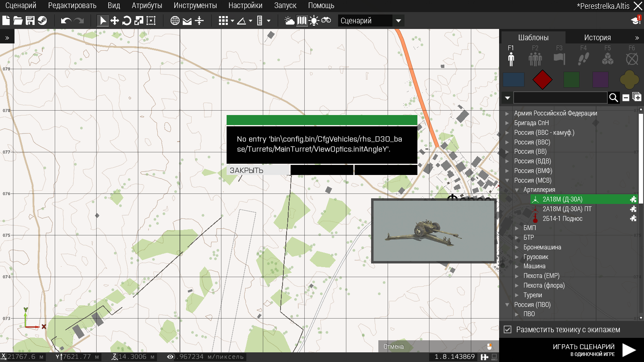Select the rotation widget tool

[x=127, y=21]
